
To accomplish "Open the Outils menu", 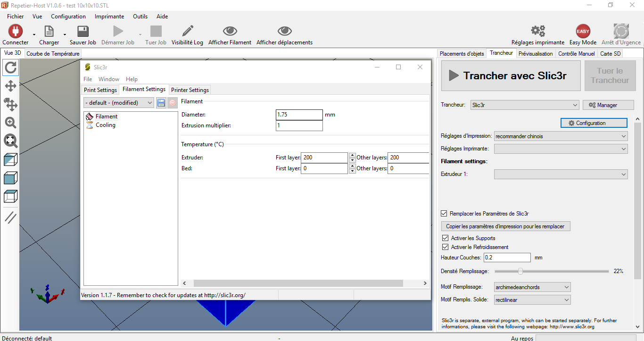I will (x=140, y=16).
